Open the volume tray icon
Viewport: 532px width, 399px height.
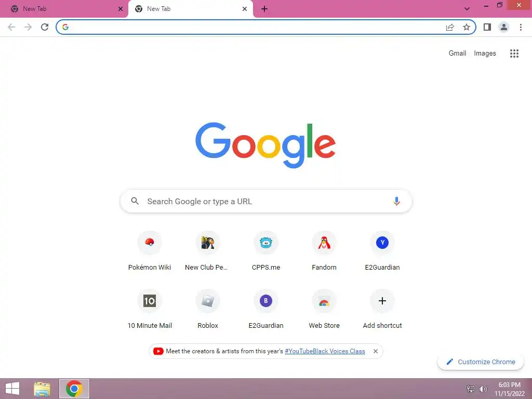[483, 389]
